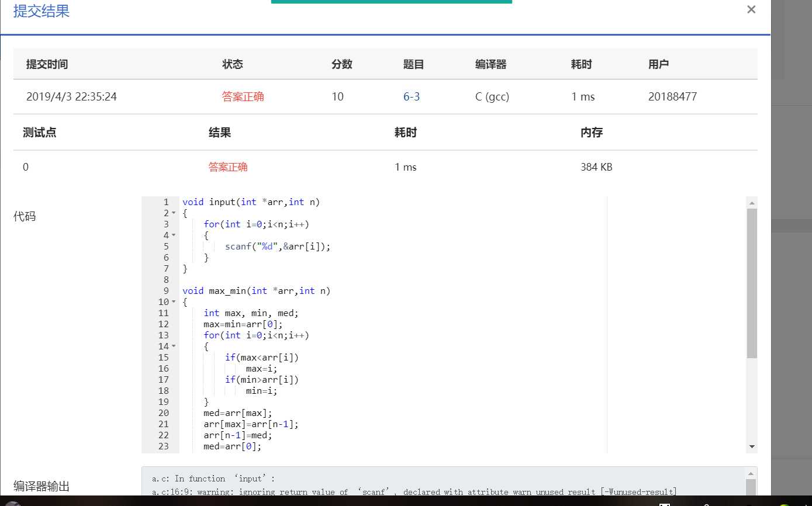
Task: Click user ID 20188477
Action: point(672,97)
